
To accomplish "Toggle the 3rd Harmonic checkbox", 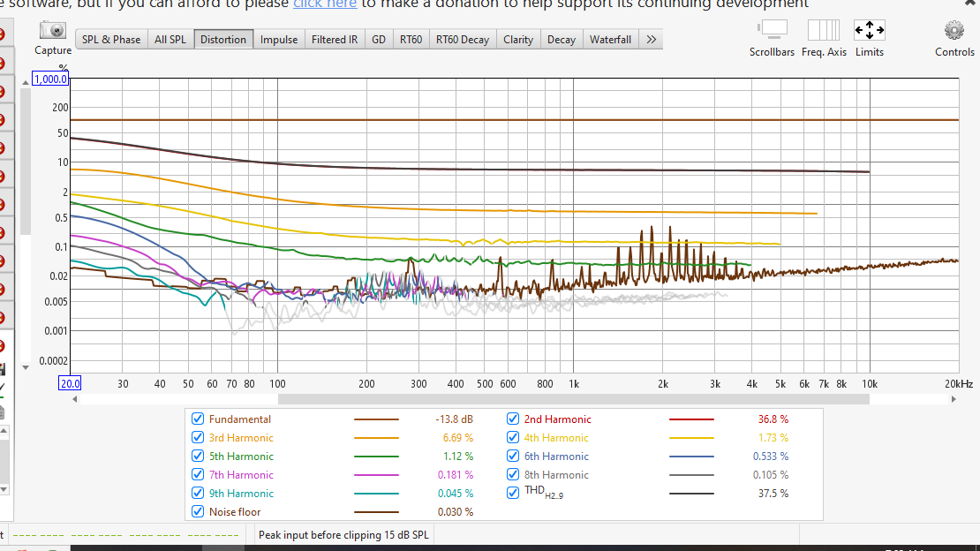I will pyautogui.click(x=198, y=438).
